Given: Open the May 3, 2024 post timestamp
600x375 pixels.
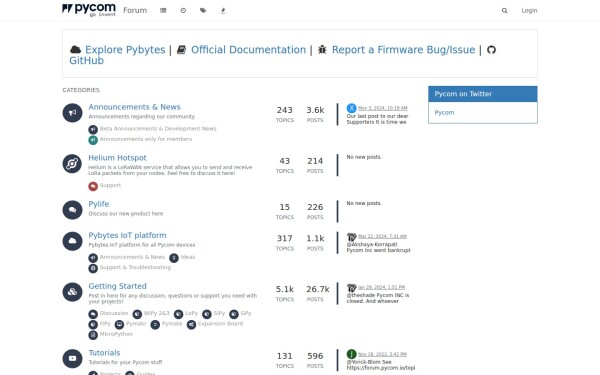Looking at the screenshot, I should (383, 108).
